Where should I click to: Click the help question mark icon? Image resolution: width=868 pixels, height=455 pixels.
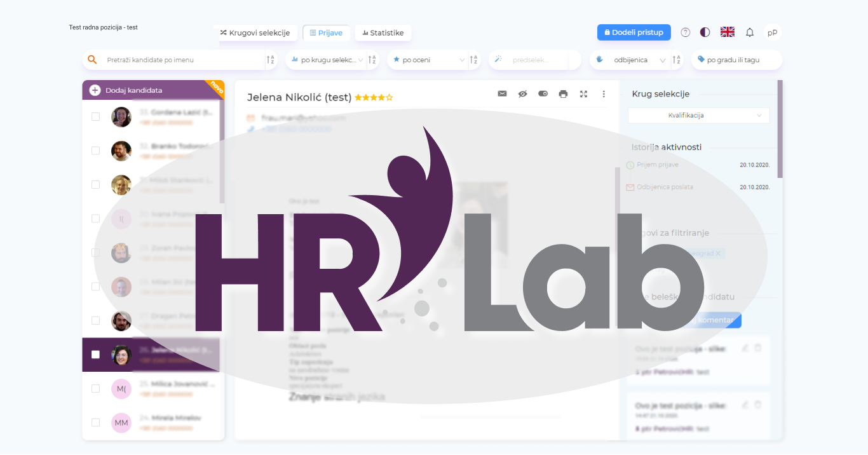pyautogui.click(x=685, y=32)
